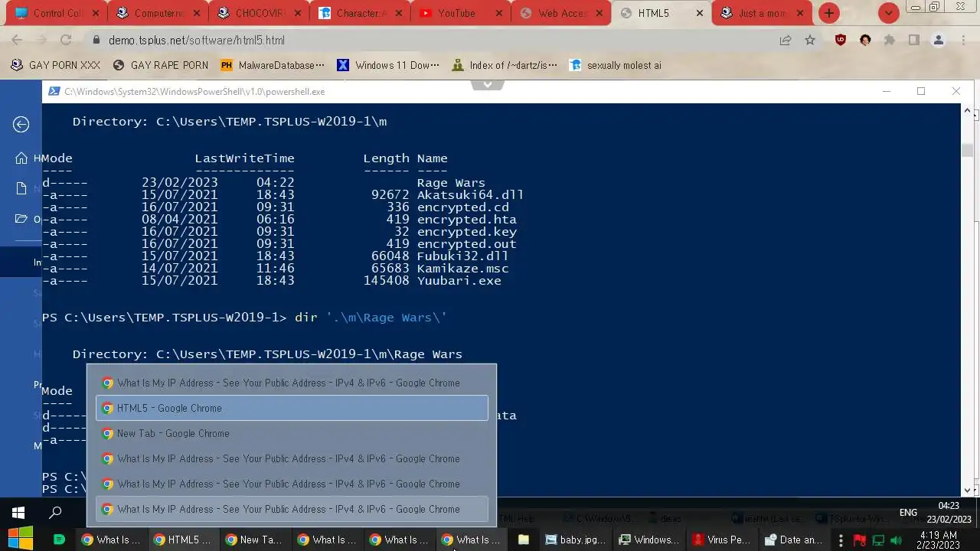Open the Control Col… browser tab
Viewport: 980px width, 551px height.
coord(57,13)
